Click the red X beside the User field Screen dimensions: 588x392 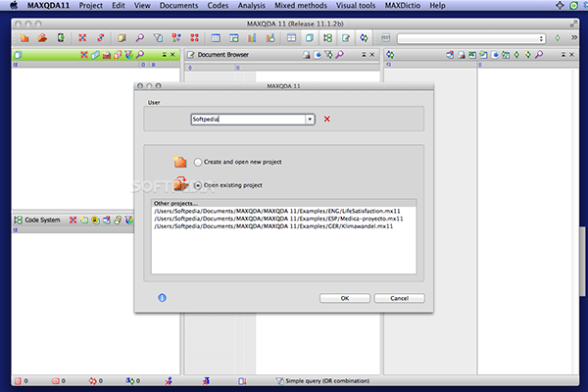pyautogui.click(x=327, y=119)
